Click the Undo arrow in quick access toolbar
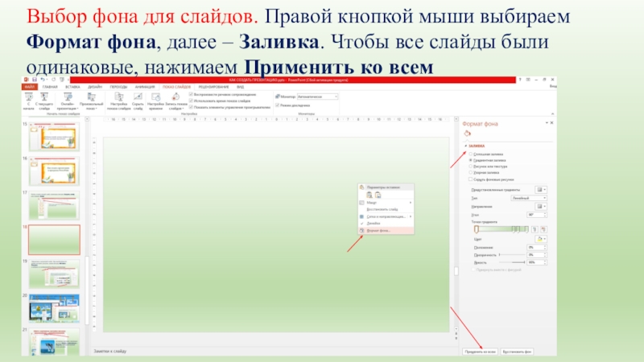644x362 pixels. point(43,80)
